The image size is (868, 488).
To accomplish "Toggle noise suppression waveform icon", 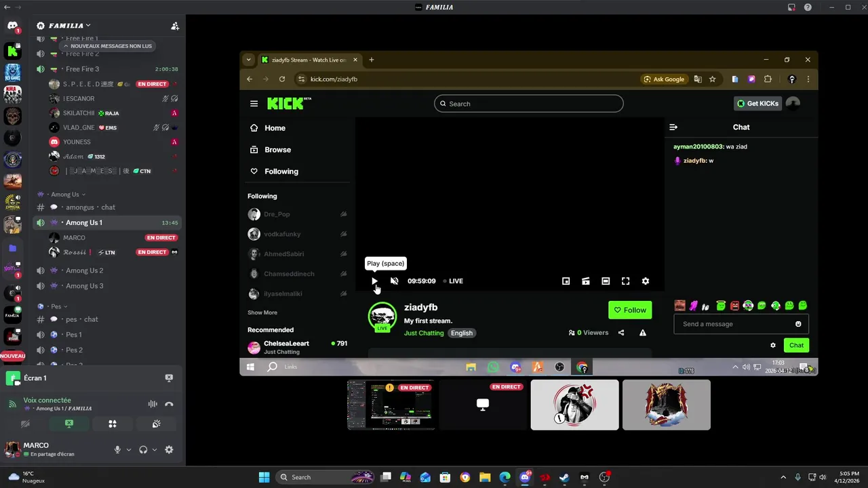I will [153, 404].
